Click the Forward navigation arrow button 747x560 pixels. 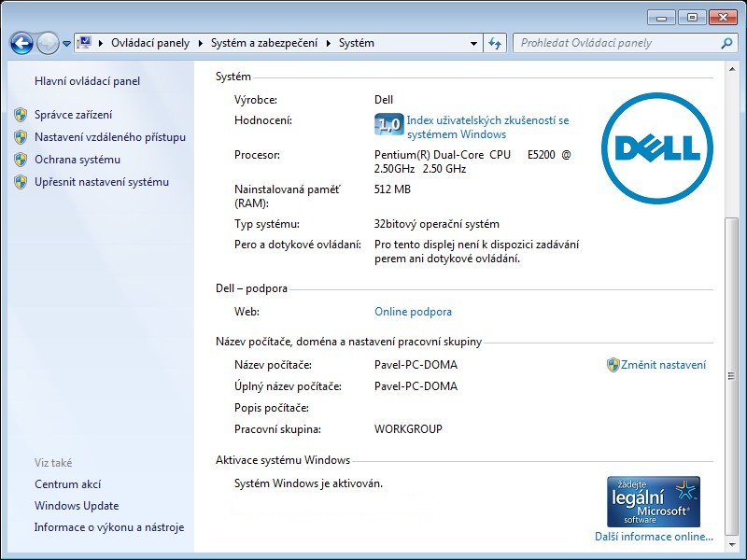[x=48, y=43]
